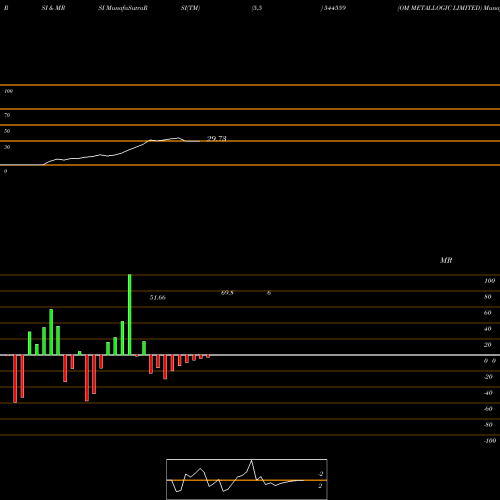Click the -20 label on MR axis
Image resolution: width=500 pixels, height=500 pixels.
(x=488, y=377)
